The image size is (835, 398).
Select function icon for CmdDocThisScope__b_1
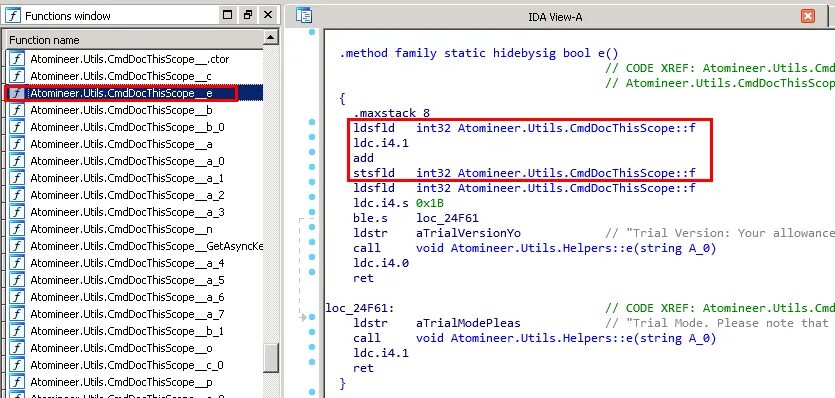(x=17, y=331)
